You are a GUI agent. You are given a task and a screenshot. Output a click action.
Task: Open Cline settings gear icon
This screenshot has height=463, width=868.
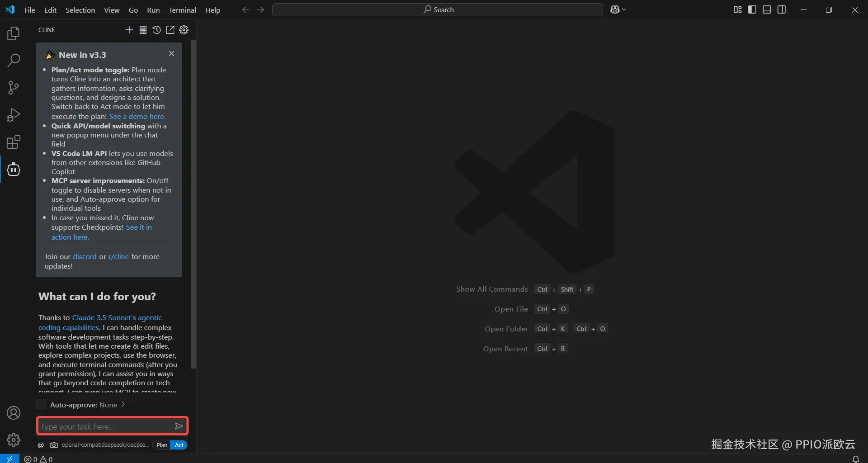184,30
